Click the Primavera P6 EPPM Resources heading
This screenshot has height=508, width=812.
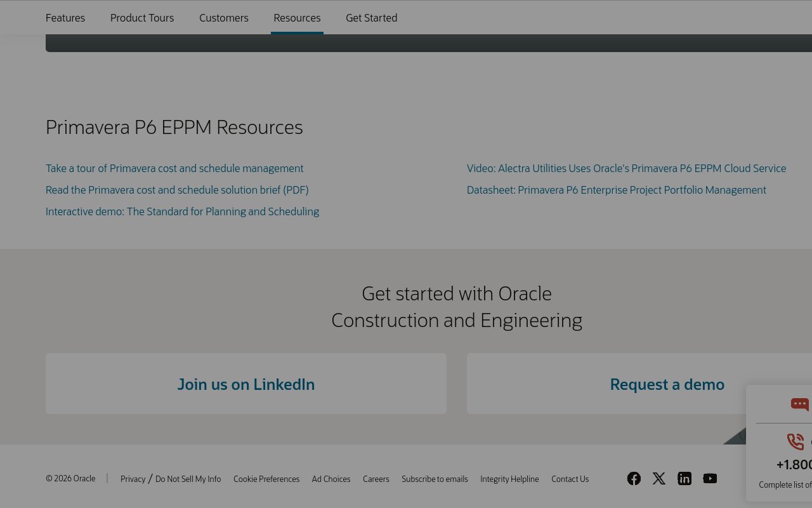pyautogui.click(x=174, y=127)
